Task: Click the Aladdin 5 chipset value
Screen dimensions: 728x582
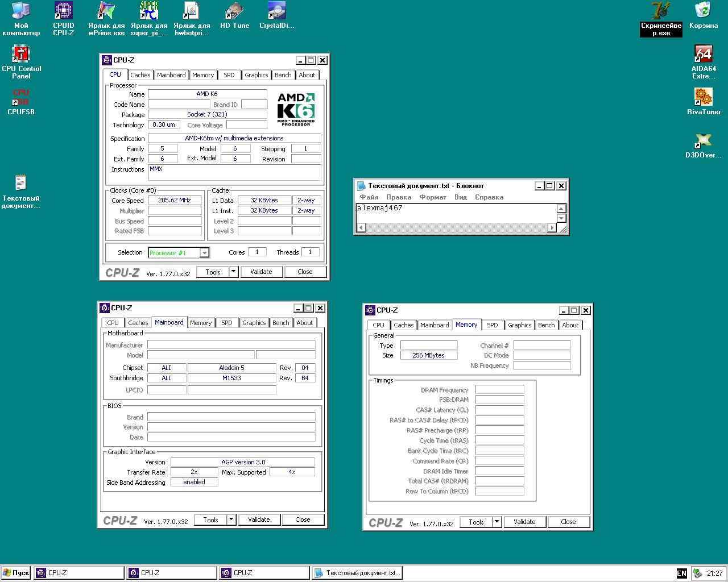Action: pos(231,368)
